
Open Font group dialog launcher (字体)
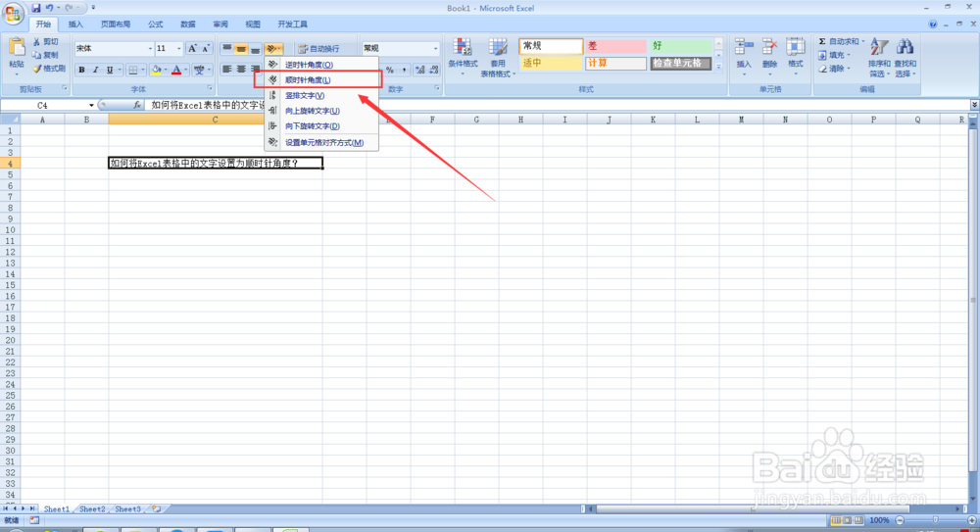tap(210, 89)
